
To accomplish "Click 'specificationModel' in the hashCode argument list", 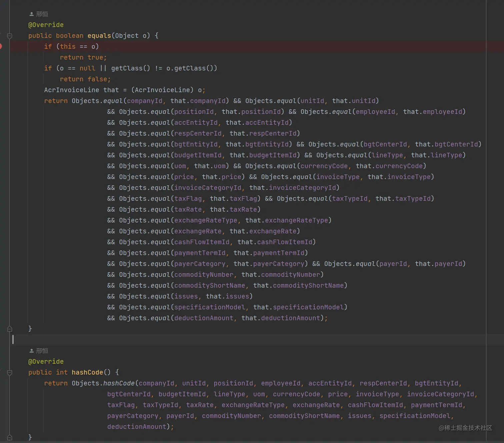I will pyautogui.click(x=415, y=416).
